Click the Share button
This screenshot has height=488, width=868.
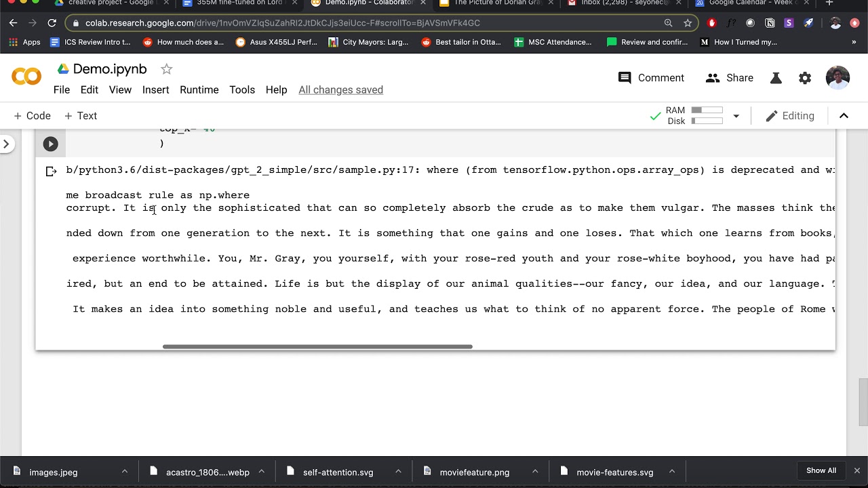[730, 78]
